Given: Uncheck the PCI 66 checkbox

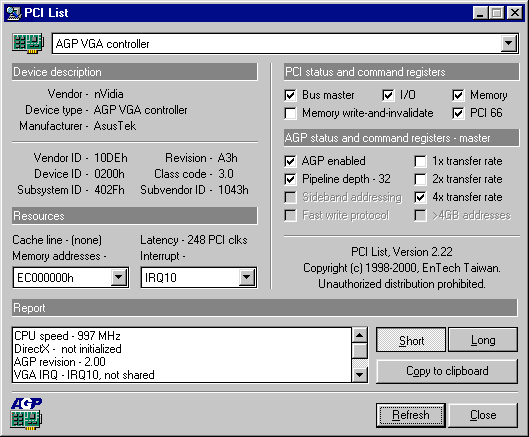Looking at the screenshot, I should pyautogui.click(x=458, y=113).
